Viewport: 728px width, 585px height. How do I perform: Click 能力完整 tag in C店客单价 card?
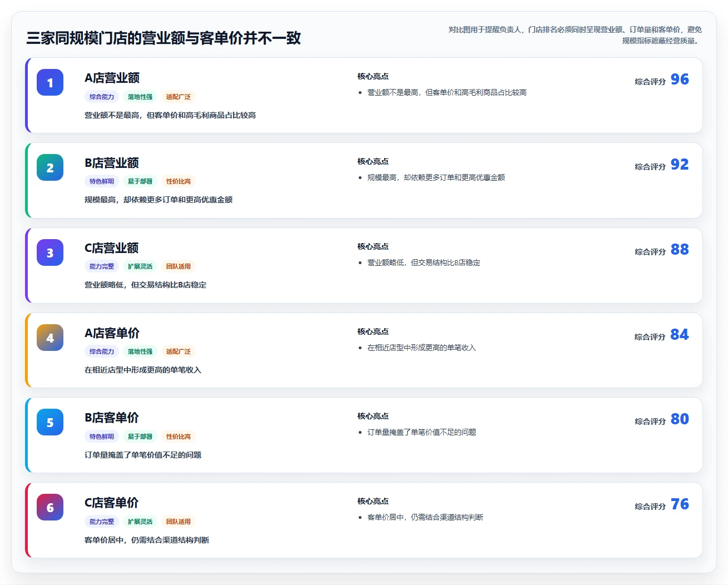pos(102,522)
